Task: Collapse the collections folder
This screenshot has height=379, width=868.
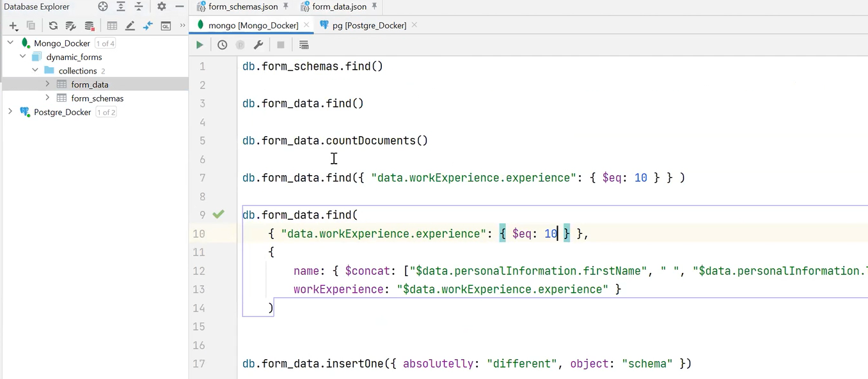Action: [35, 70]
